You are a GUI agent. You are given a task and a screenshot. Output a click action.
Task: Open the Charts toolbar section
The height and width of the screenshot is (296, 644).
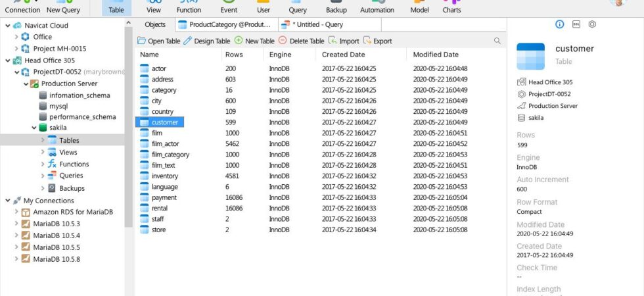(x=451, y=7)
